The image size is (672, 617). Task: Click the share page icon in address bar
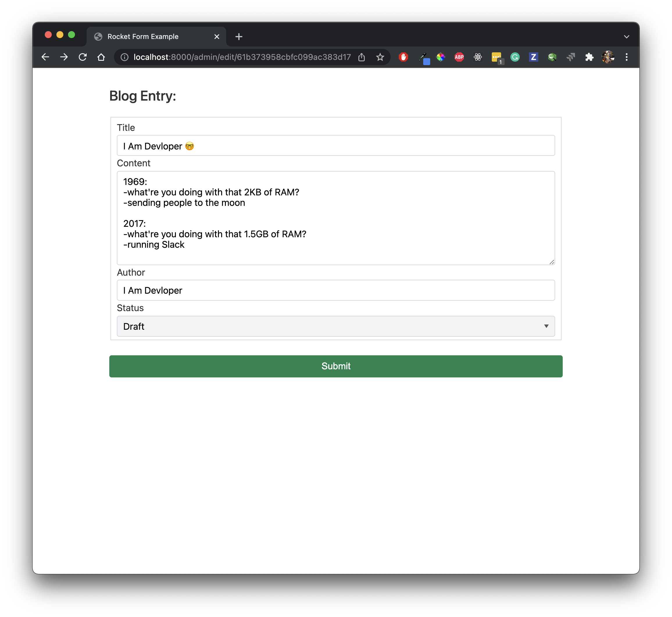(x=361, y=57)
